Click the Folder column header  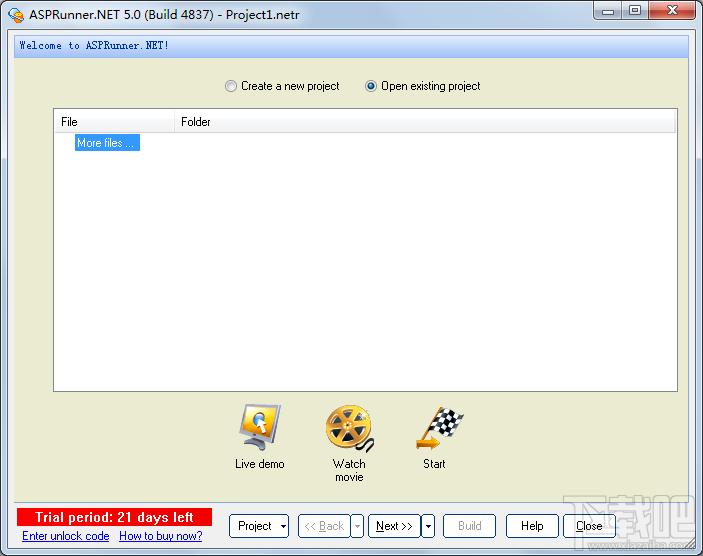click(425, 122)
